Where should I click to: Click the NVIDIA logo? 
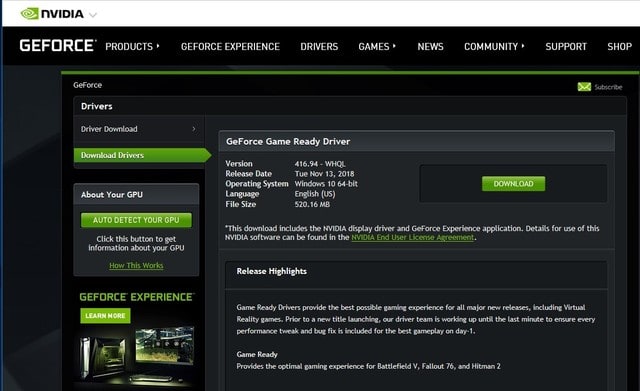pos(52,14)
